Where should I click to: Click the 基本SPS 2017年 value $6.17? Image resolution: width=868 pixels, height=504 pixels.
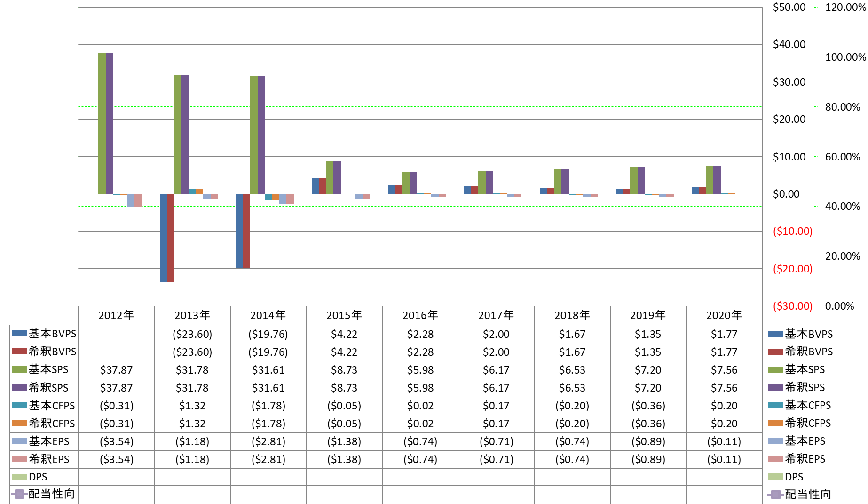(x=496, y=370)
